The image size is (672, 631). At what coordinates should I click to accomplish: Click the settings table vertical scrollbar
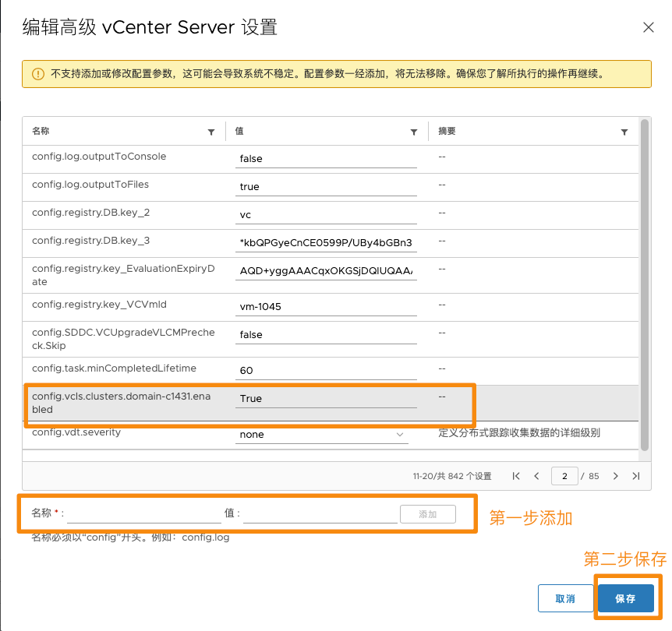pyautogui.click(x=645, y=285)
